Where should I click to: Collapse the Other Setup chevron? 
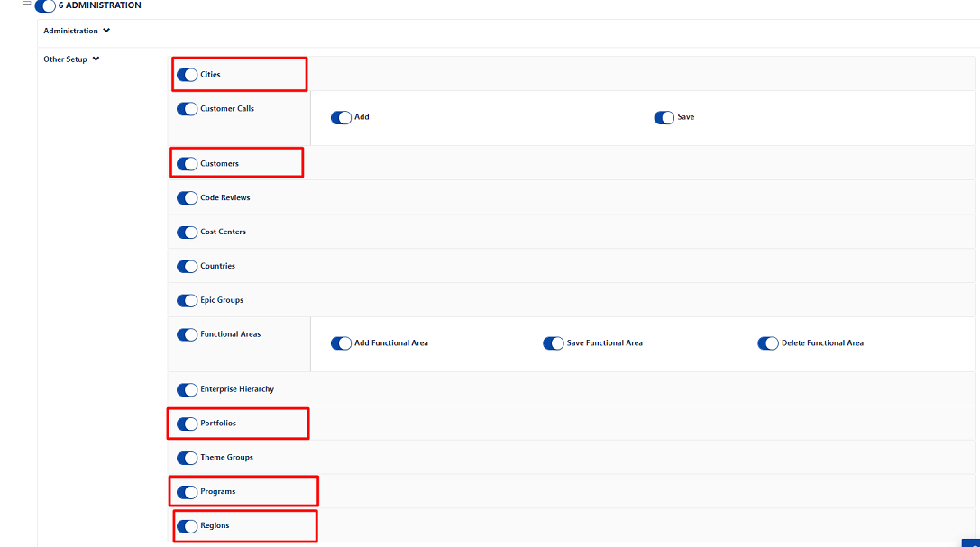pyautogui.click(x=96, y=59)
